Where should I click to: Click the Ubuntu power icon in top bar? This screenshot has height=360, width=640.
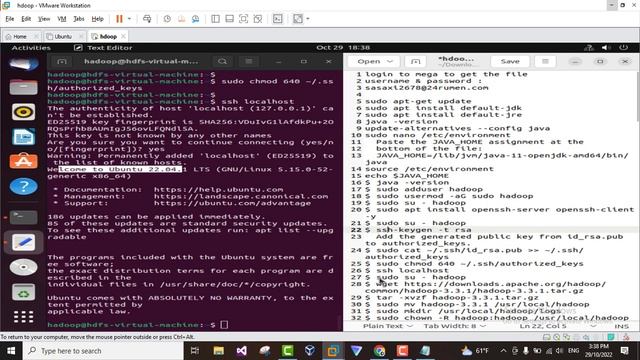pos(623,48)
